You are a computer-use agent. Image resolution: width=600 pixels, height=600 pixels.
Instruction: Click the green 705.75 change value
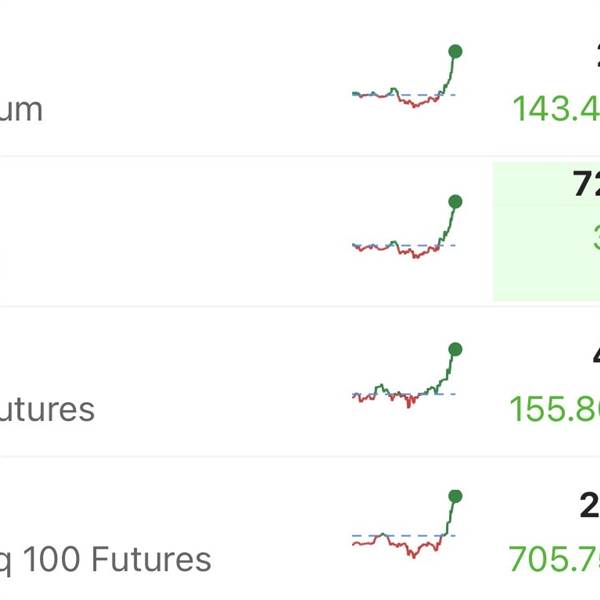click(555, 559)
